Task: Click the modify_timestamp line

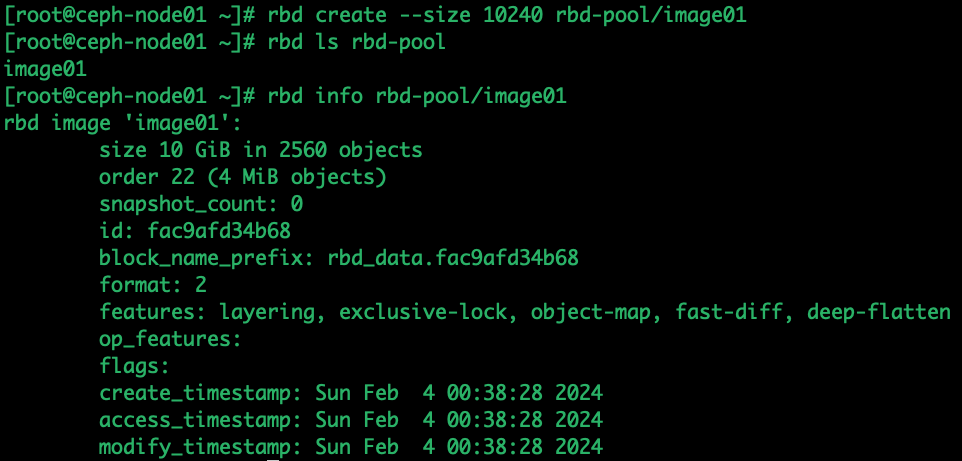Action: [x=351, y=447]
